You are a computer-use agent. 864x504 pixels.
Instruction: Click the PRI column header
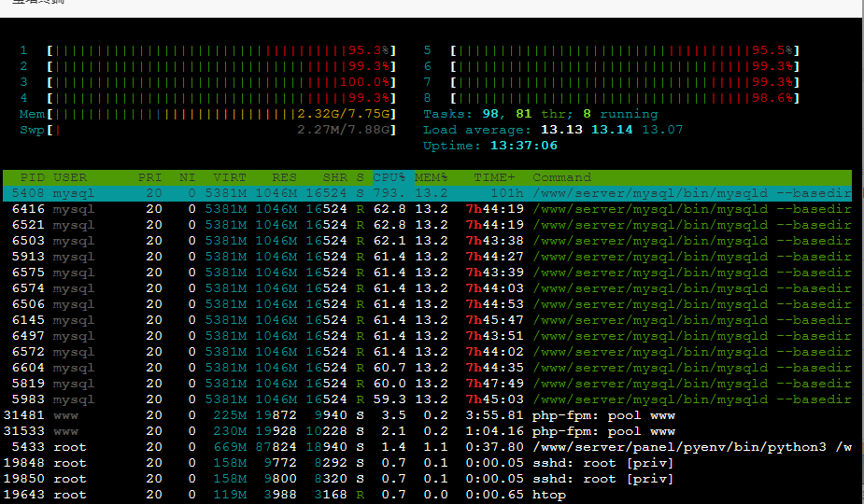(149, 177)
